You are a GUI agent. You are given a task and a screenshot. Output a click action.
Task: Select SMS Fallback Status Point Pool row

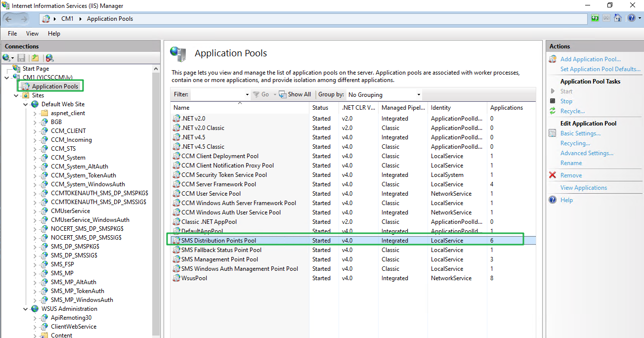coord(353,250)
